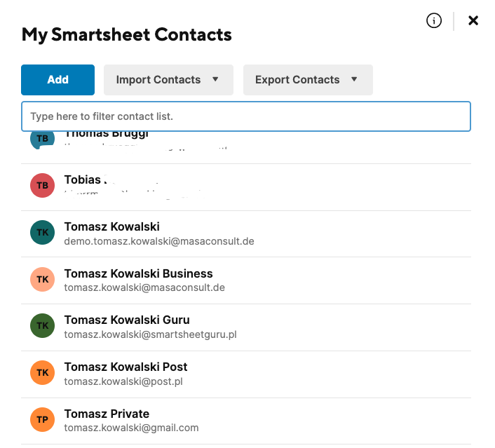Click email tomasz.kowalski@gmail.com
The width and height of the screenshot is (495, 448).
click(x=131, y=428)
